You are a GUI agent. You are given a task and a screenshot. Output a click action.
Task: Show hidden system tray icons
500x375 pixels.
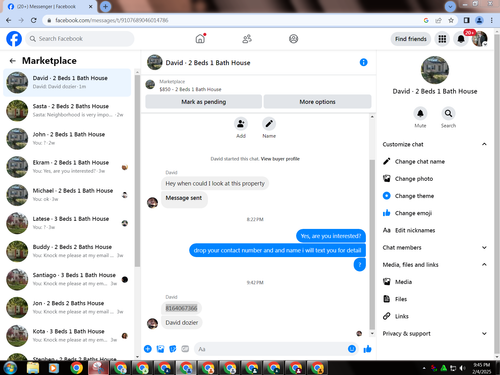[x=424, y=368]
